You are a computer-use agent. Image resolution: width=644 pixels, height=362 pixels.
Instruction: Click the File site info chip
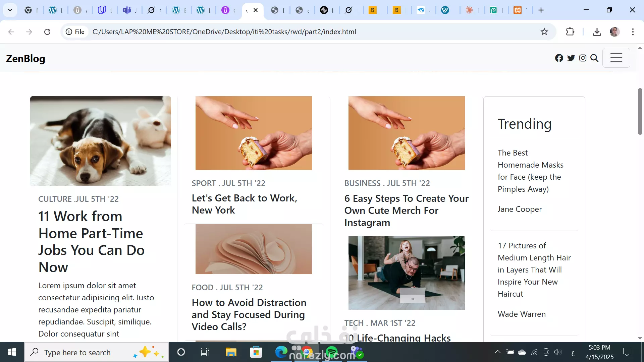[75, 32]
